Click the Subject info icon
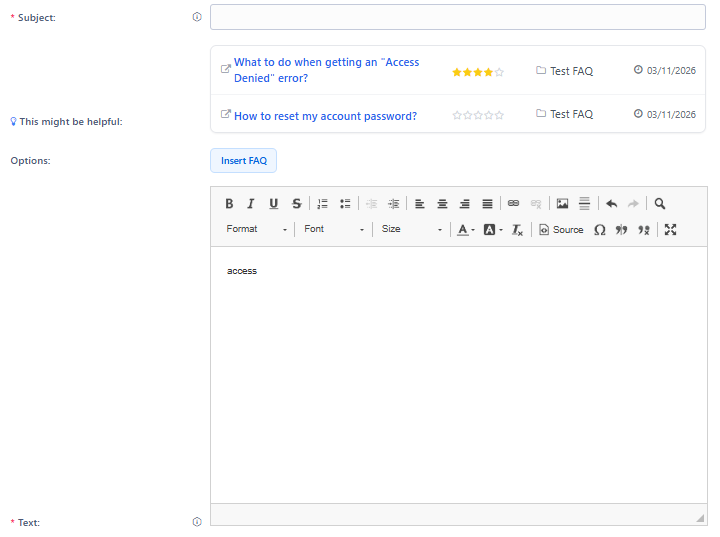This screenshot has height=537, width=720. pos(197,17)
